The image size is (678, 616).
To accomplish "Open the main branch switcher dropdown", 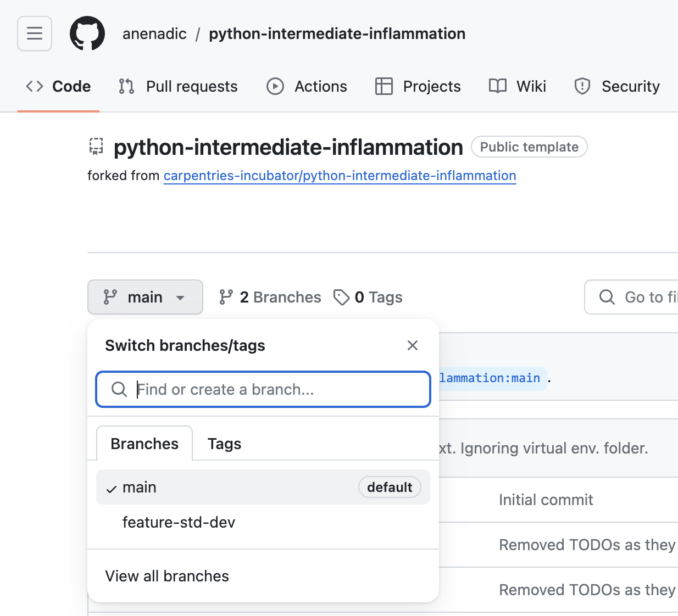I will coord(145,297).
